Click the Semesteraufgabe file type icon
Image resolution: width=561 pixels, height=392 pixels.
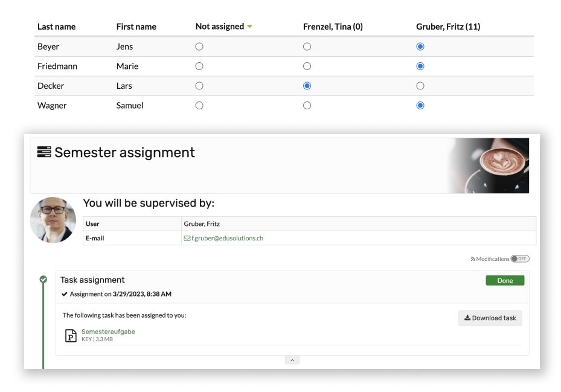point(71,336)
